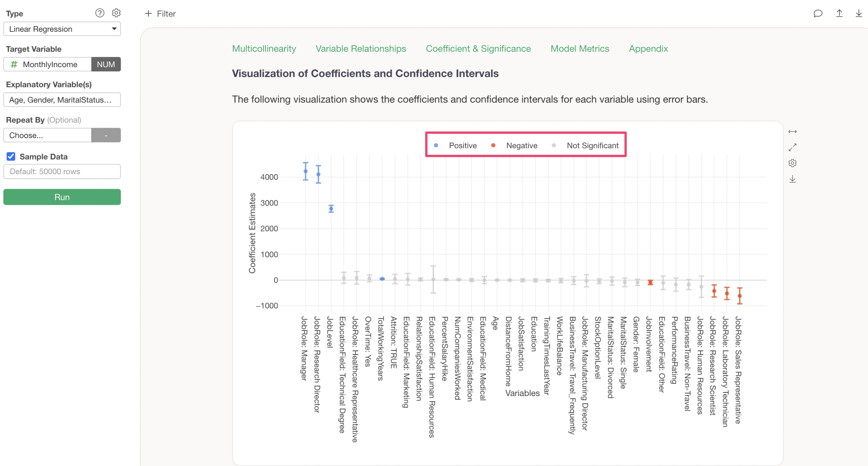Open the MonthlyIncome target variable selector

(x=47, y=64)
